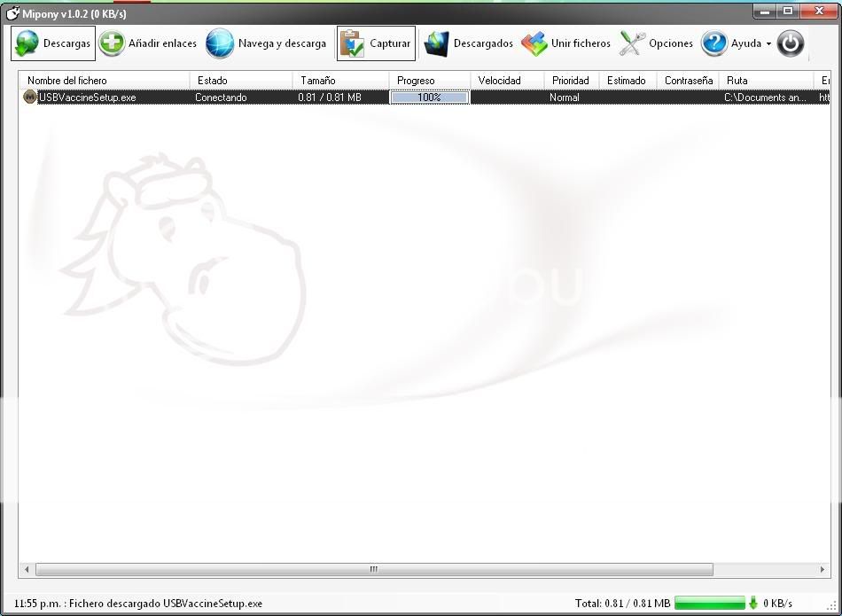842x616 pixels.
Task: Click the Contraseña column header
Action: 689,81
